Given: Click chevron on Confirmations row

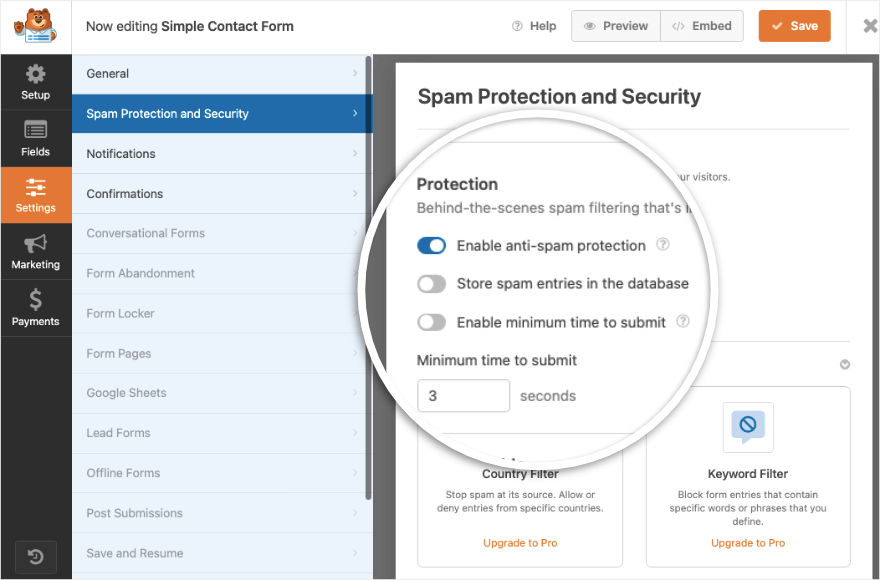Looking at the screenshot, I should (x=355, y=193).
